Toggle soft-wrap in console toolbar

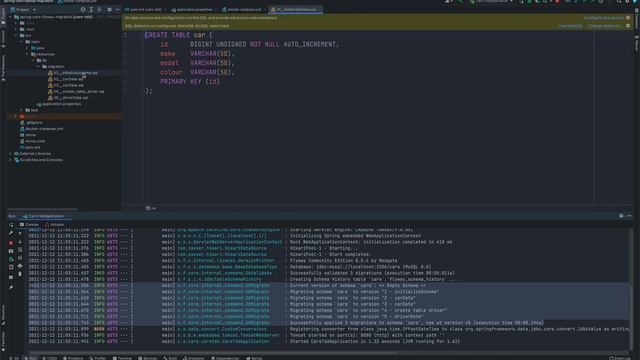(20, 250)
